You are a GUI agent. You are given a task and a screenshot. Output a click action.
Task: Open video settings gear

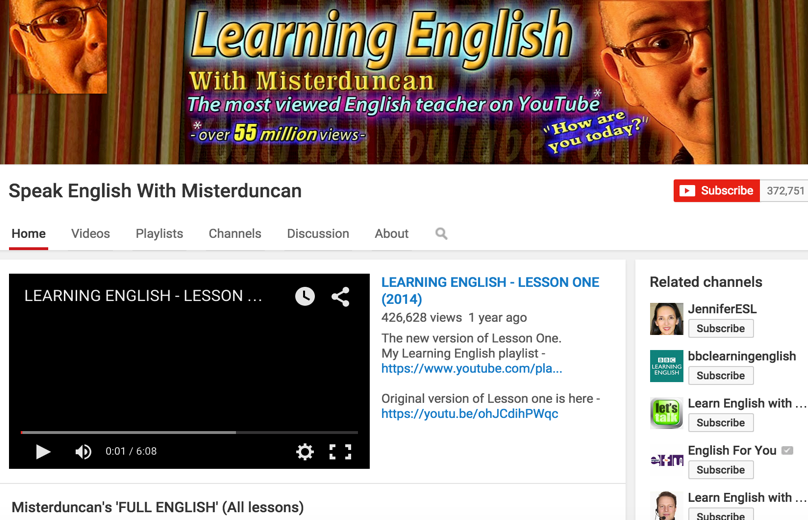click(305, 452)
